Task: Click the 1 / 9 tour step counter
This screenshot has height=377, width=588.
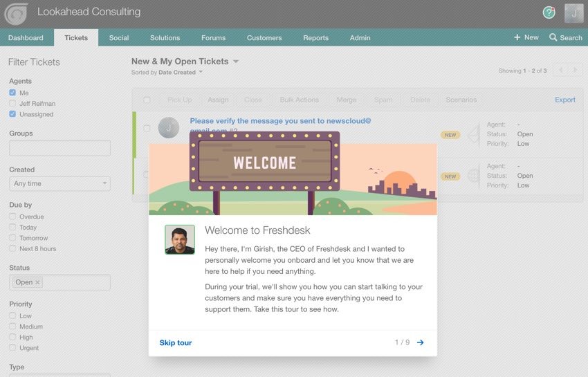Action: tap(402, 342)
